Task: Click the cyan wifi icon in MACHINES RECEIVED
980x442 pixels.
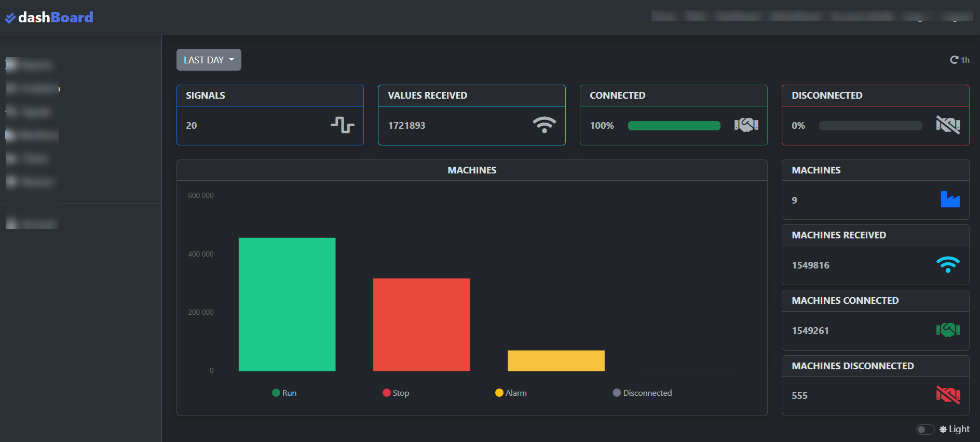Action: tap(948, 264)
